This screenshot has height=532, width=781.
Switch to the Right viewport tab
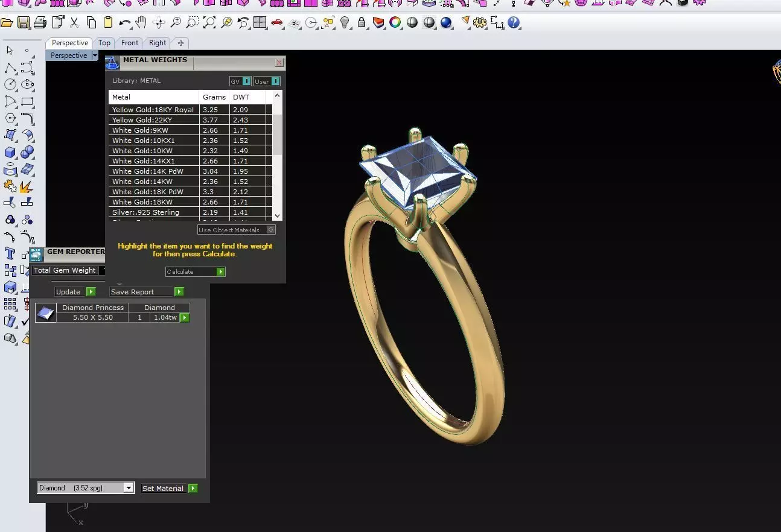pyautogui.click(x=158, y=43)
